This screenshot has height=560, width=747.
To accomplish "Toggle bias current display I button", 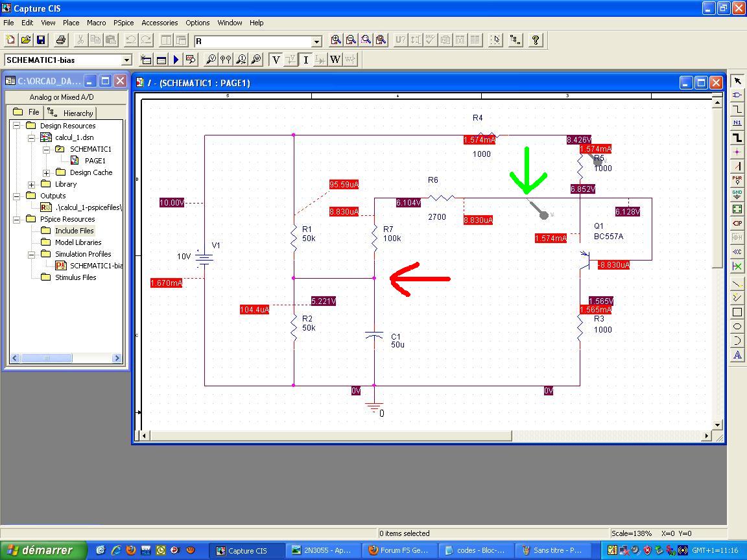I will tap(306, 60).
